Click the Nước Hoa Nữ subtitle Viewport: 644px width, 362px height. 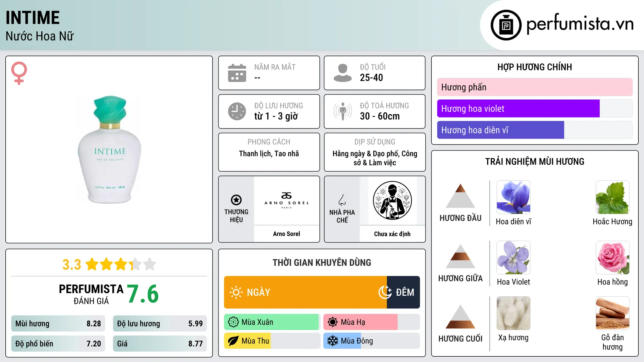(x=40, y=36)
